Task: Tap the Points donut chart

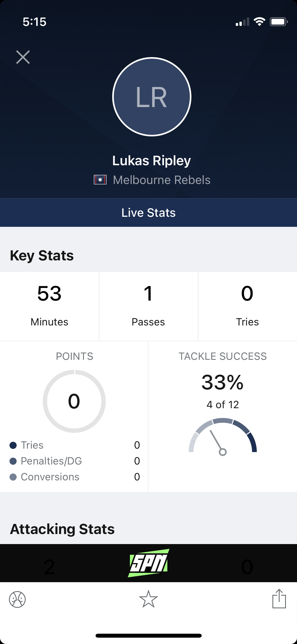Action: 74,401
